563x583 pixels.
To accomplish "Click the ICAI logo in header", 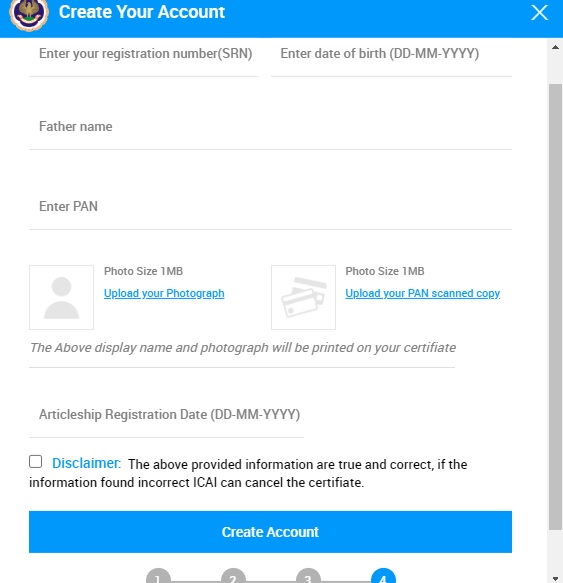I will [x=29, y=14].
